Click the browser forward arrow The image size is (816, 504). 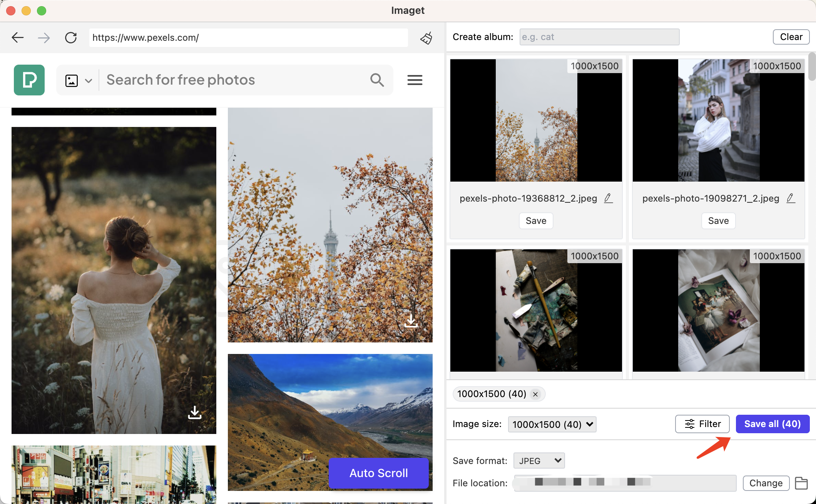pos(44,38)
